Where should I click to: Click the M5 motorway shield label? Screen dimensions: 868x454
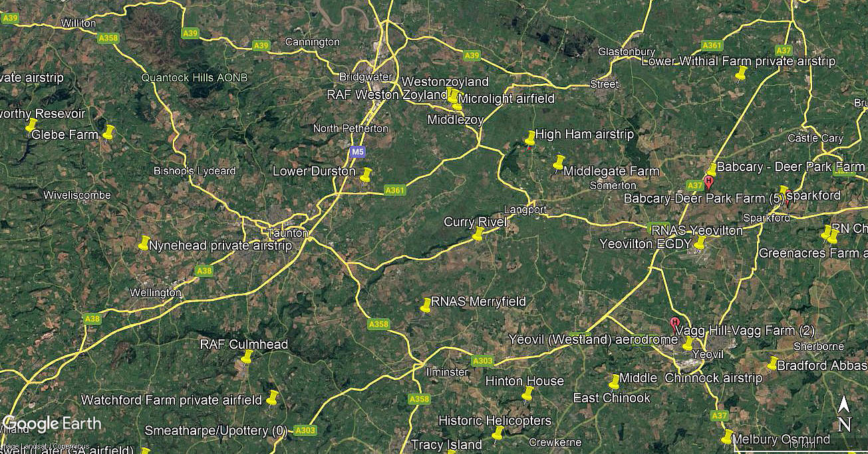[358, 152]
